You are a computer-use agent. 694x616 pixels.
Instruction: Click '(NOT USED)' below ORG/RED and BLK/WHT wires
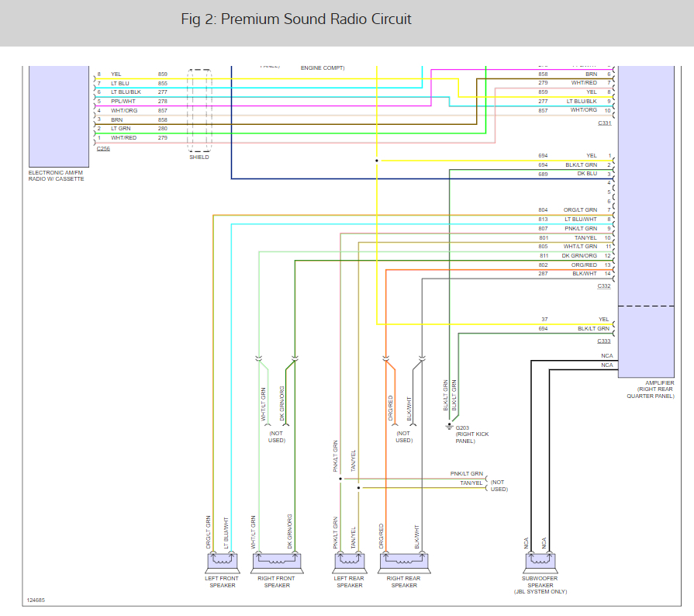[x=404, y=437]
